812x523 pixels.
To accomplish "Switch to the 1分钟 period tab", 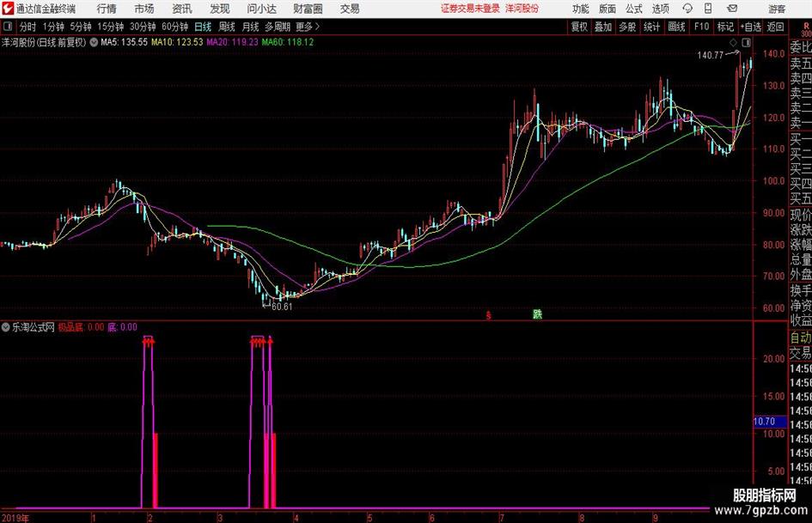I will [53, 27].
